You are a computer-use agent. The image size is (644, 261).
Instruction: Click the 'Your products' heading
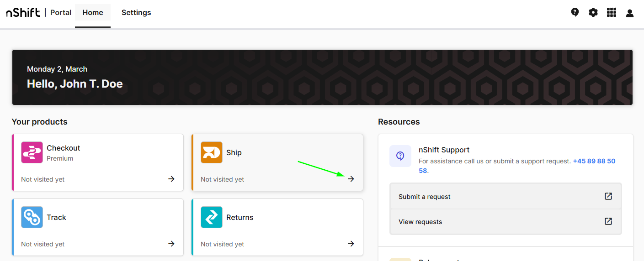coord(40,122)
